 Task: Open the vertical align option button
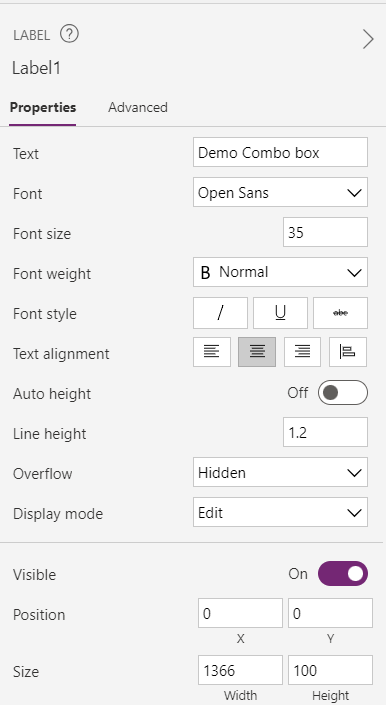(348, 352)
